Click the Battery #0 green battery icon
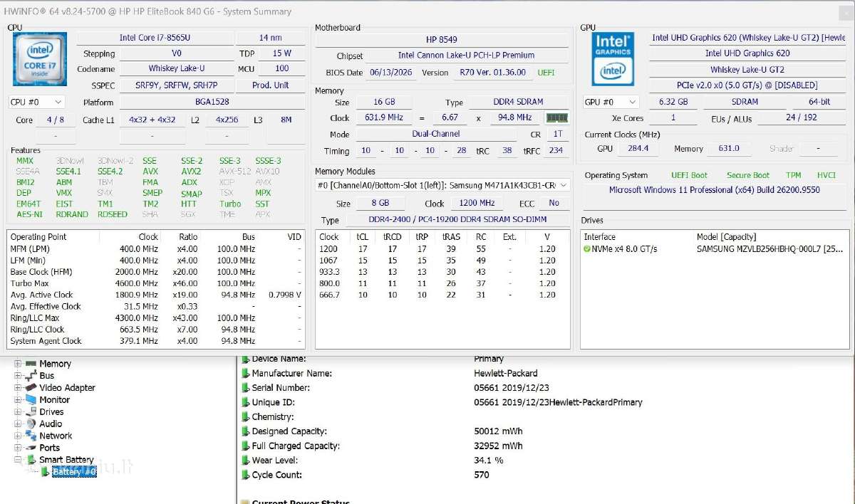Viewport: 855px width, 504px height. [x=45, y=472]
